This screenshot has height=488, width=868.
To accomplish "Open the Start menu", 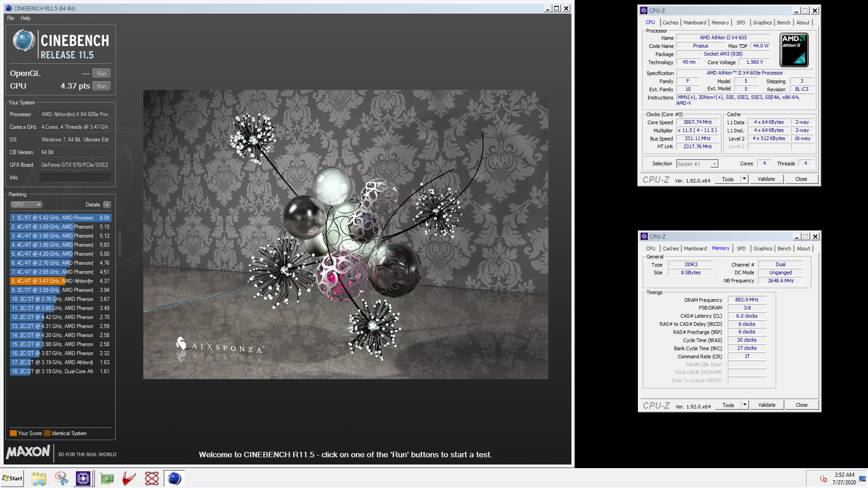I will [12, 478].
